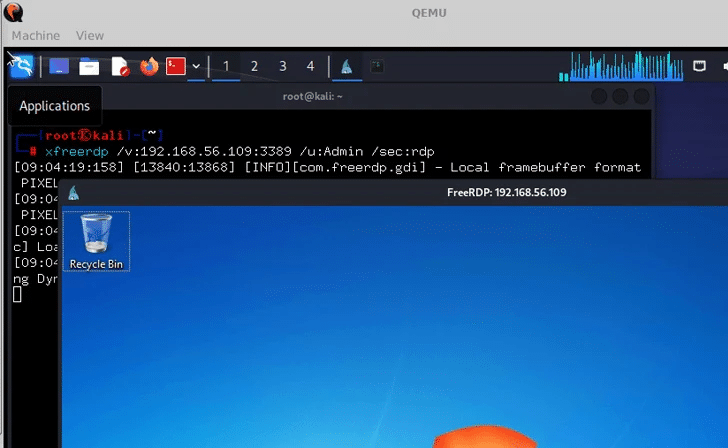This screenshot has width=728, height=448.
Task: Select the FreeRDP taskbar window button
Action: 347,66
